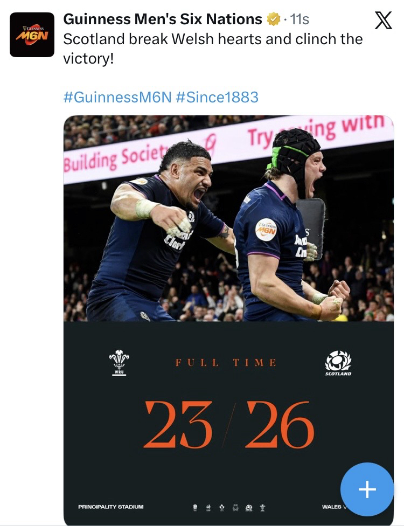This screenshot has width=404, height=532.
Task: Click the tweet text about Scotland's victory
Action: 213,48
